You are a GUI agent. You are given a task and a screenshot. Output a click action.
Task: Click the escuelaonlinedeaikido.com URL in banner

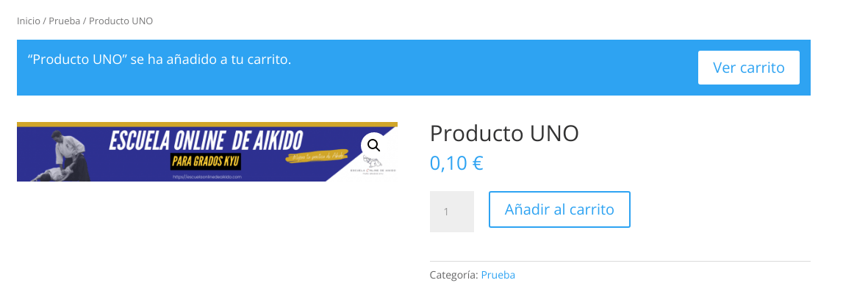coord(207,177)
